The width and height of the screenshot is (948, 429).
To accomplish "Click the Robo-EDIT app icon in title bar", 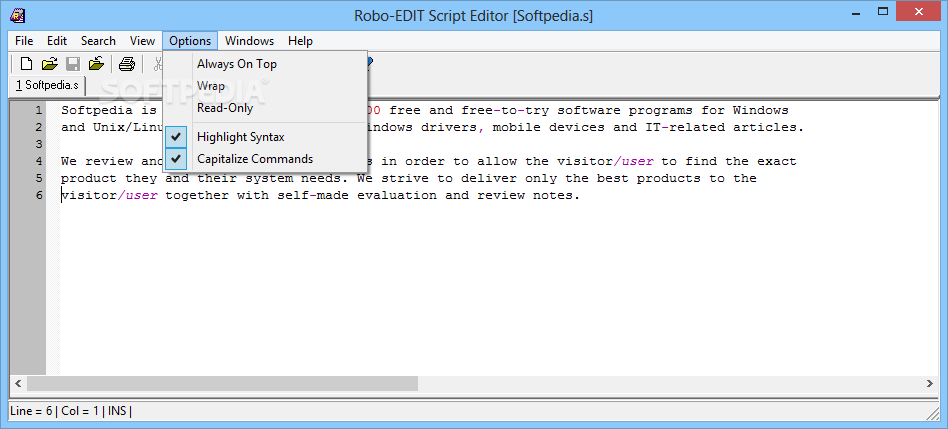I will point(18,15).
